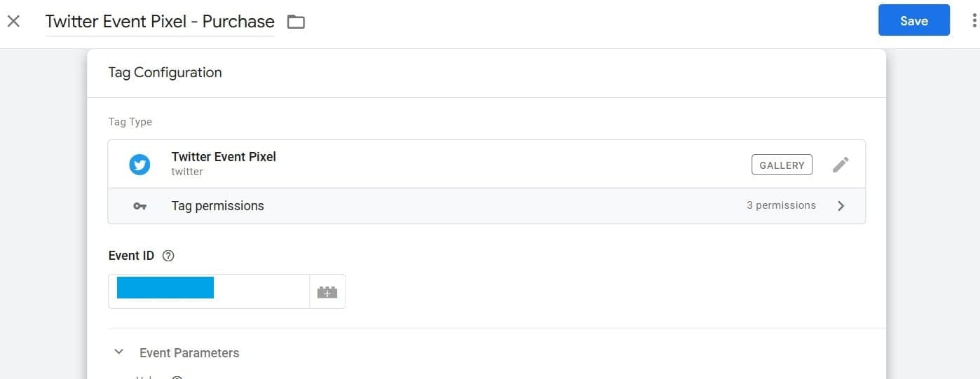Click the tag name title field
The height and width of the screenshot is (379, 980).
coord(160,22)
